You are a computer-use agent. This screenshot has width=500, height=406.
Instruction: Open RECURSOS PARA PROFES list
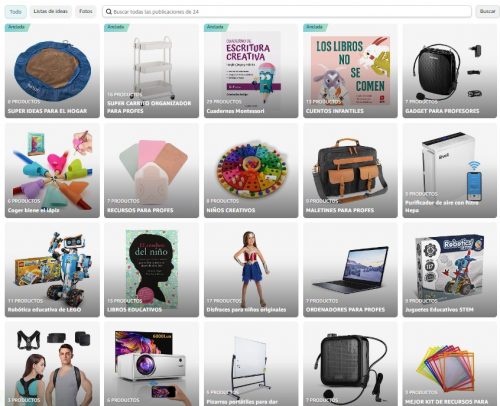pyautogui.click(x=151, y=170)
